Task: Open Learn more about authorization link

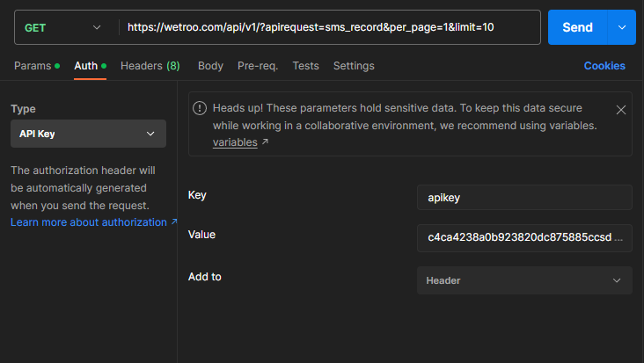Action: coord(93,222)
